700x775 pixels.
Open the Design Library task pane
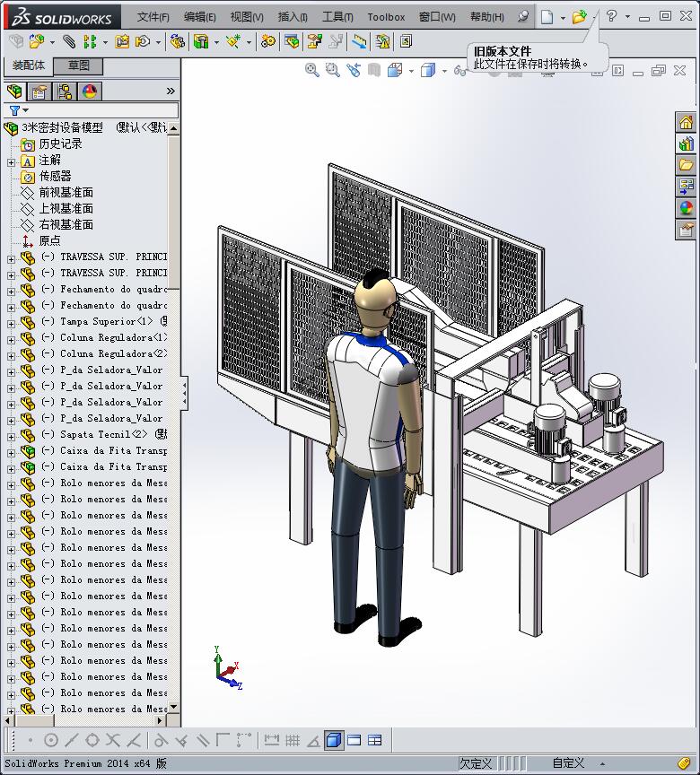(x=686, y=144)
